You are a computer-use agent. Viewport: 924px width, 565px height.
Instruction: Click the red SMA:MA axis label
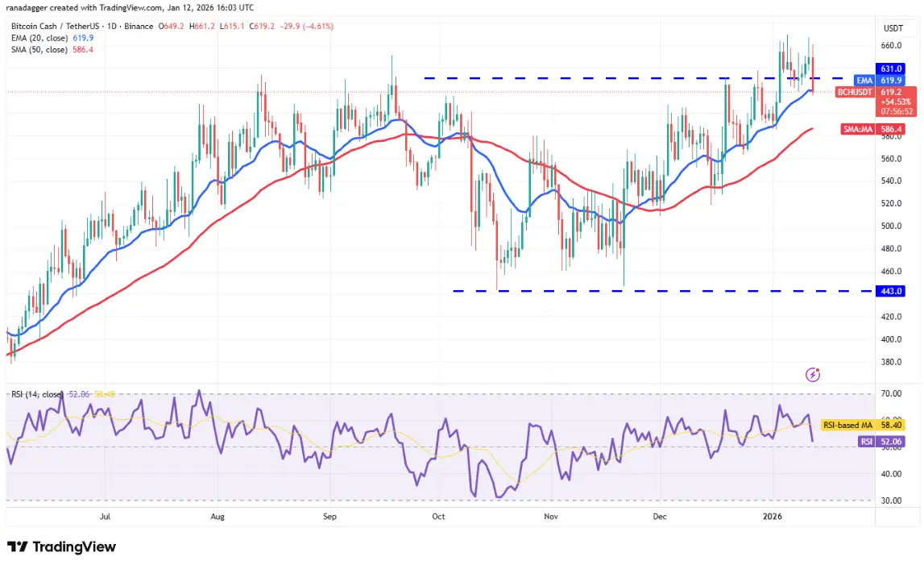click(857, 129)
